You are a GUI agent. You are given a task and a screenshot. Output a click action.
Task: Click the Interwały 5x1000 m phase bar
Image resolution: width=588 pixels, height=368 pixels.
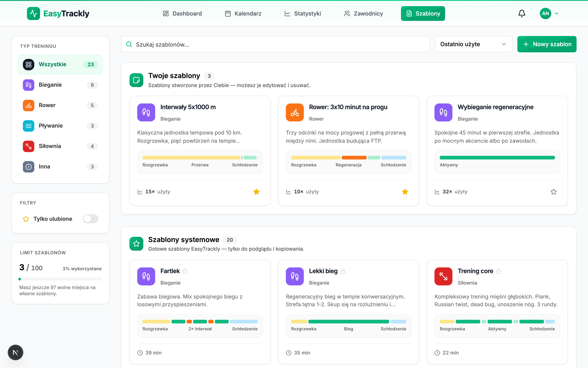click(200, 157)
